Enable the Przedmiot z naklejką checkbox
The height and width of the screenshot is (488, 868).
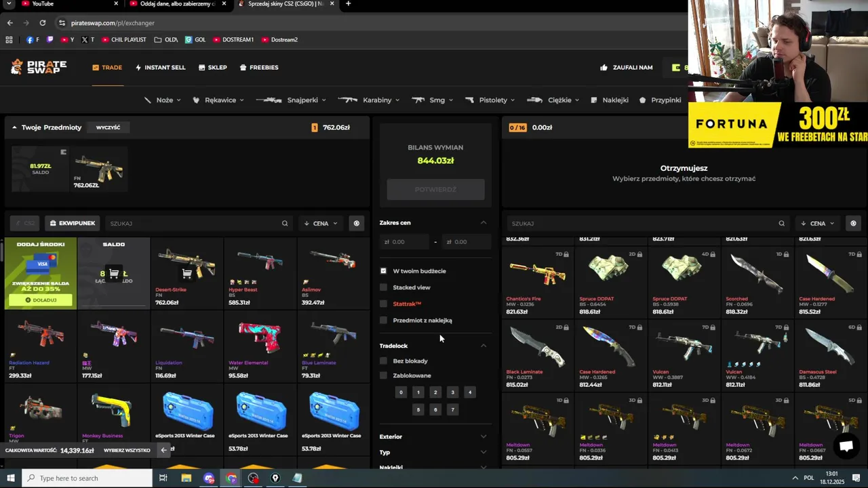click(x=383, y=320)
